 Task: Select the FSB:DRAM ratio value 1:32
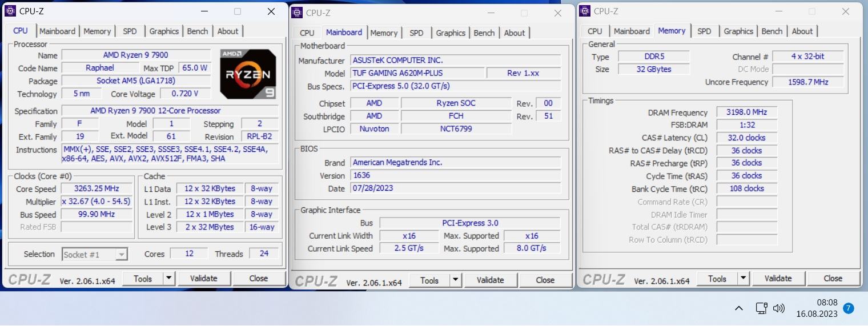(746, 125)
